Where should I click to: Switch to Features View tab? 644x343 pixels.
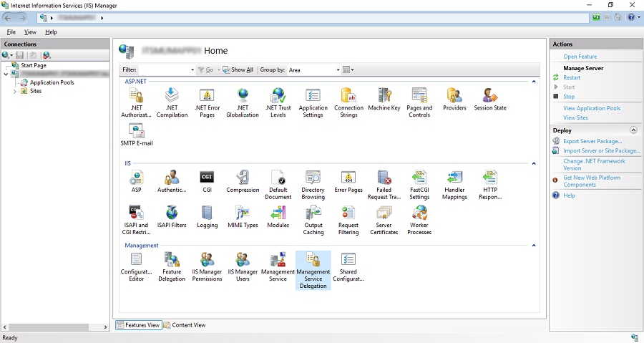[138, 325]
